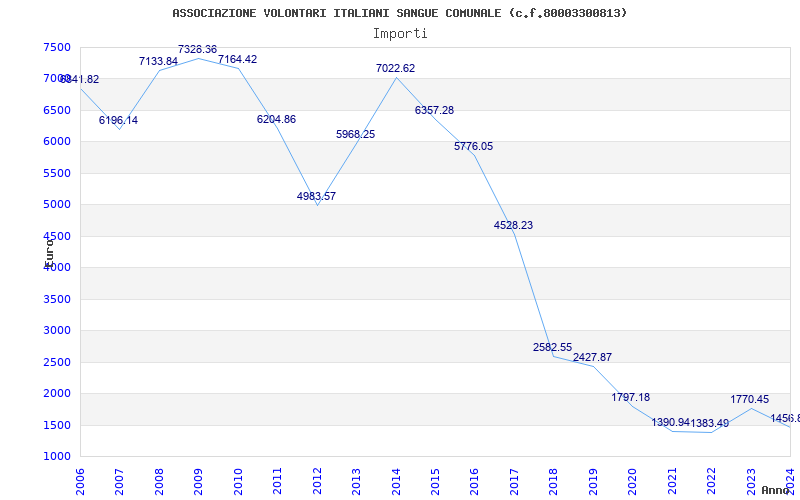Click the 2020 x-axis year label
800x500 pixels.
(x=633, y=482)
